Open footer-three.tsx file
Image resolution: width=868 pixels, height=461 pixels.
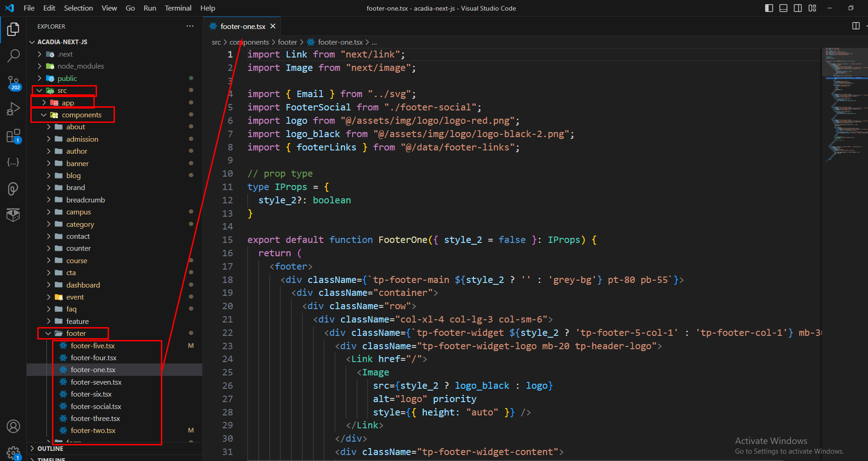pyautogui.click(x=95, y=418)
